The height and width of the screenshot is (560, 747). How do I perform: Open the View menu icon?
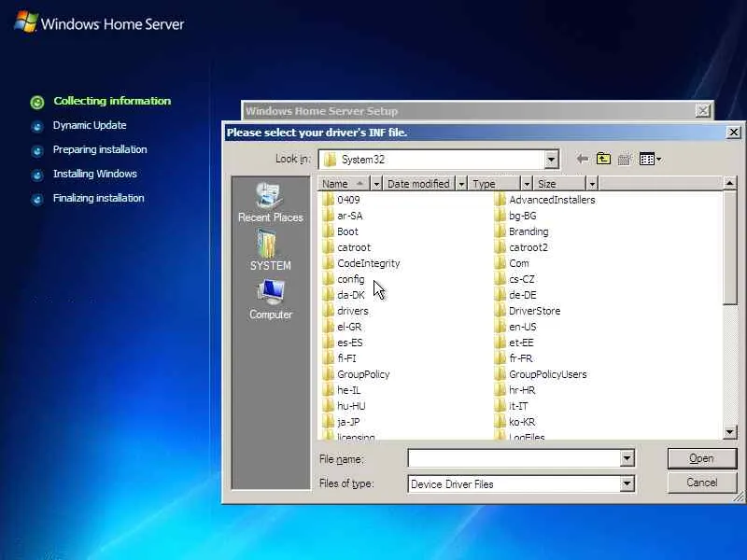pos(650,159)
